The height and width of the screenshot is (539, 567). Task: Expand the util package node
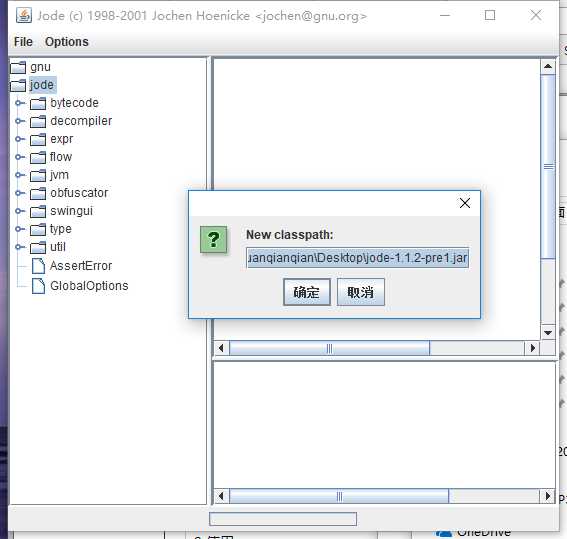click(19, 247)
